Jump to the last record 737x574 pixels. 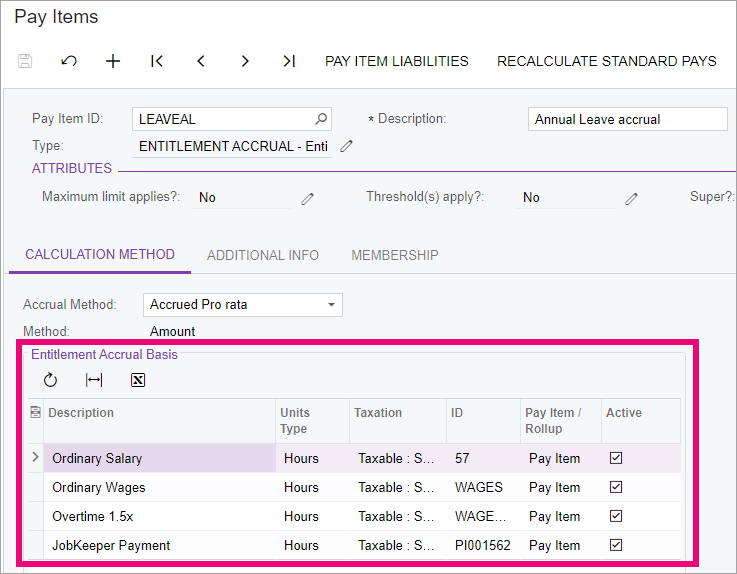[x=289, y=61]
